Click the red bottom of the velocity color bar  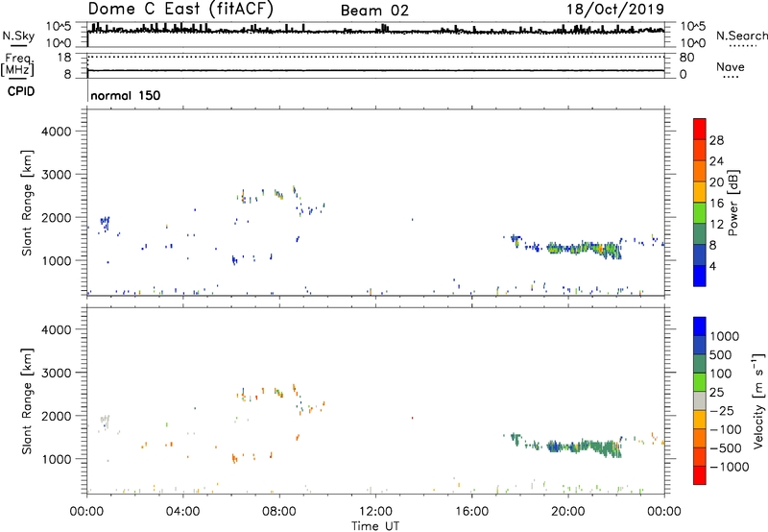coord(700,475)
